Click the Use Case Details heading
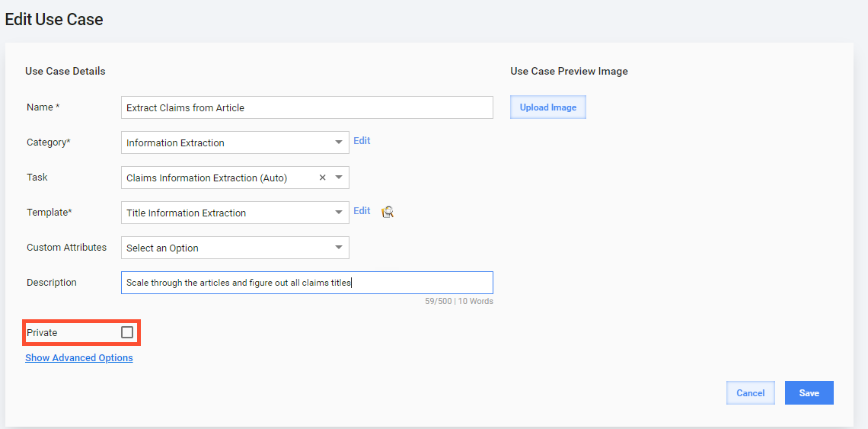Viewport: 868px width, 429px height. (65, 72)
